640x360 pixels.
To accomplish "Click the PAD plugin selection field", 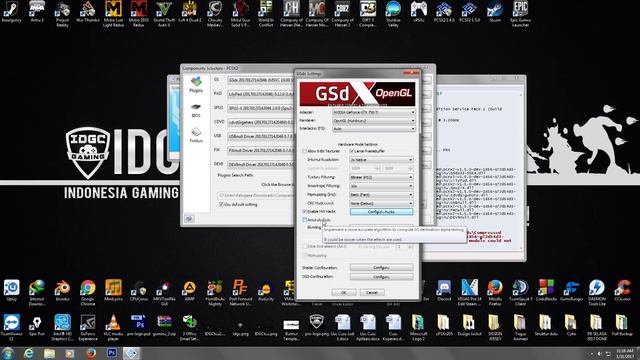I will pos(261,94).
